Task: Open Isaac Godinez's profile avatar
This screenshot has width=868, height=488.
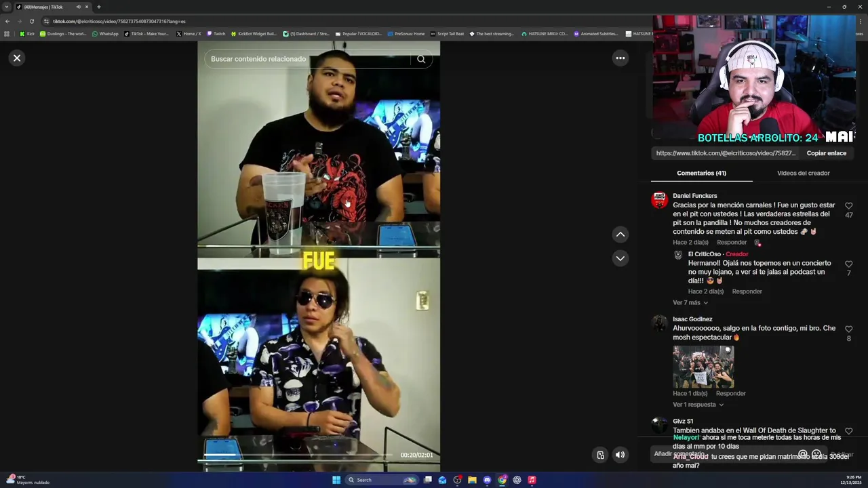Action: [x=659, y=323]
